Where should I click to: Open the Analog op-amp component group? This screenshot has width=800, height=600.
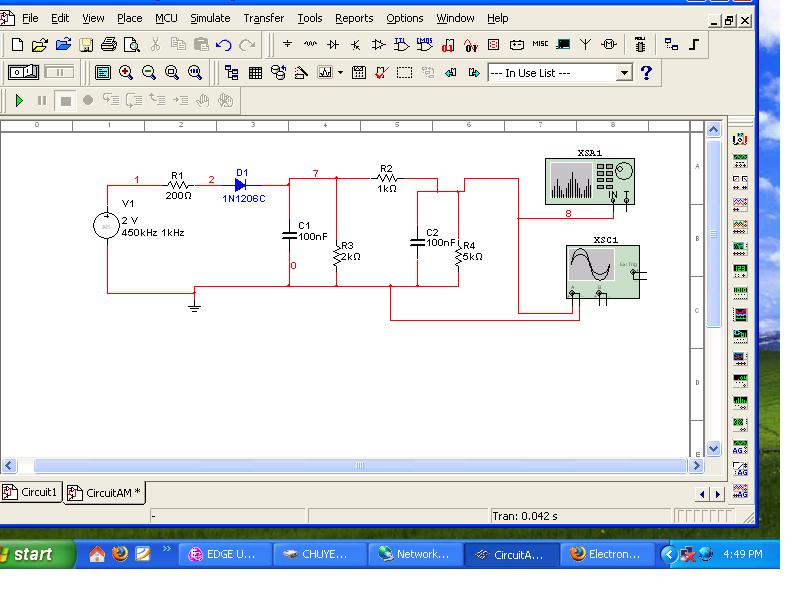379,45
